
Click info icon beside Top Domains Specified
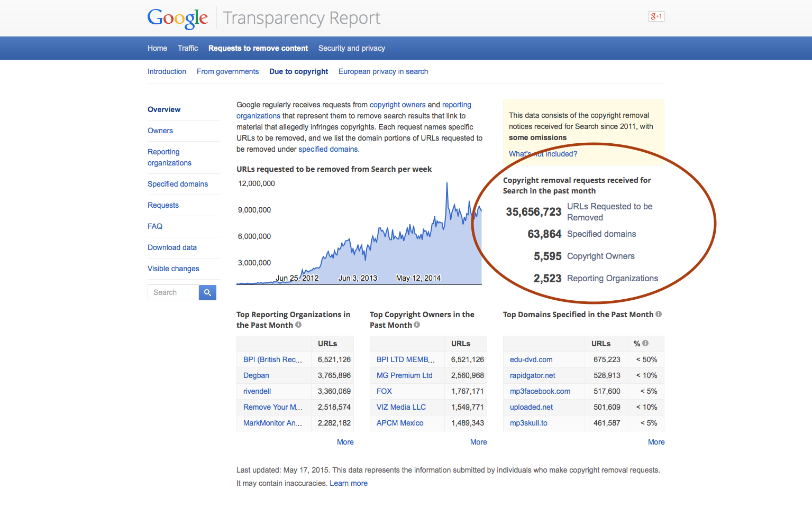point(659,314)
